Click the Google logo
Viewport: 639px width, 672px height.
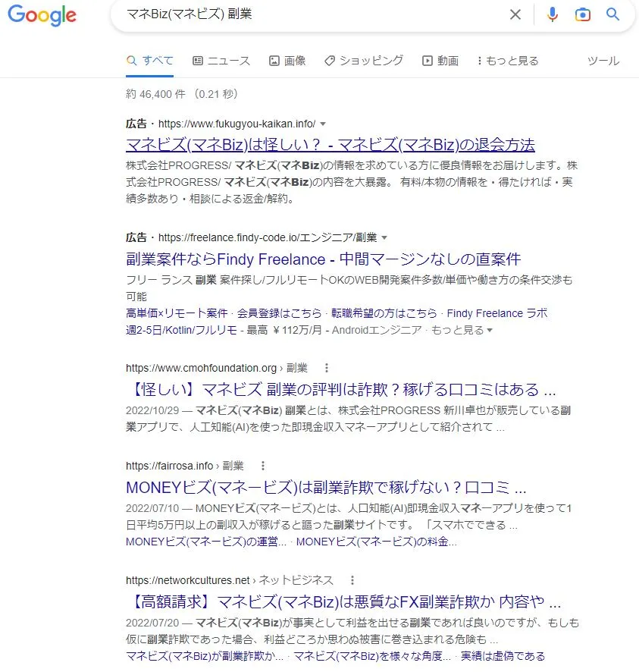pos(42,15)
